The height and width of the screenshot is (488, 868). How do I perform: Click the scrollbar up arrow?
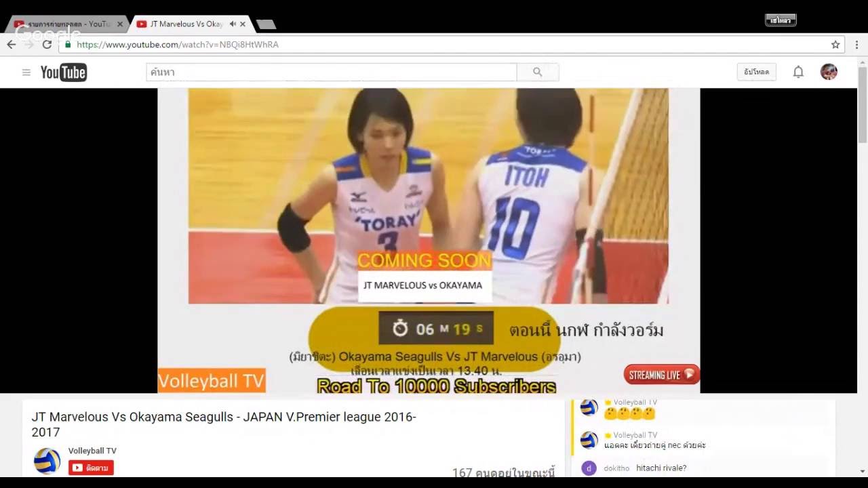click(x=862, y=62)
